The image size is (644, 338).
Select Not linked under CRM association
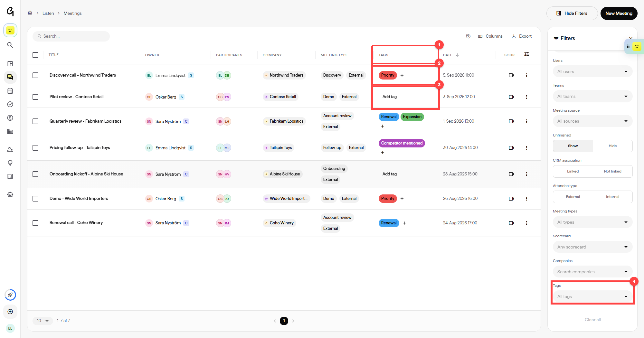click(612, 171)
